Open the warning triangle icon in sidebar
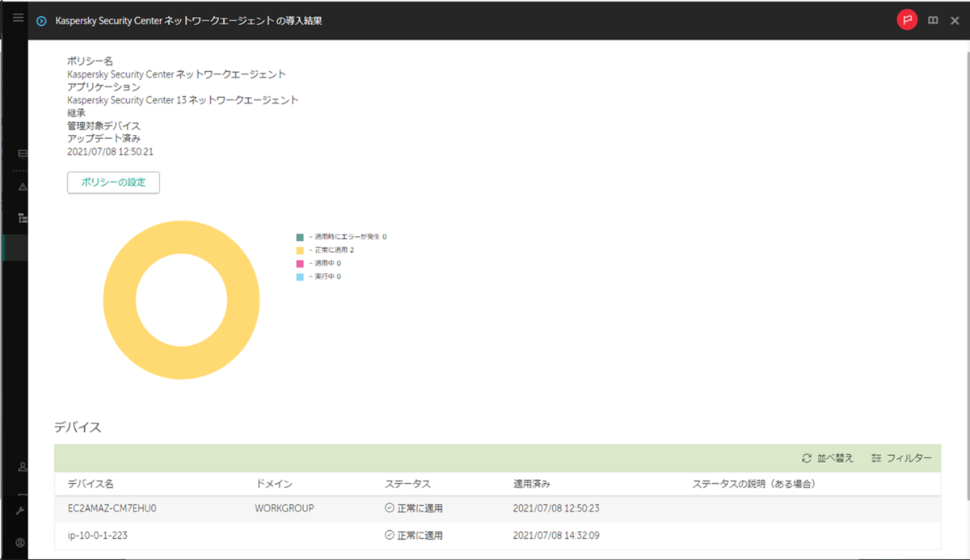Viewport: 970px width, 560px height. click(22, 187)
